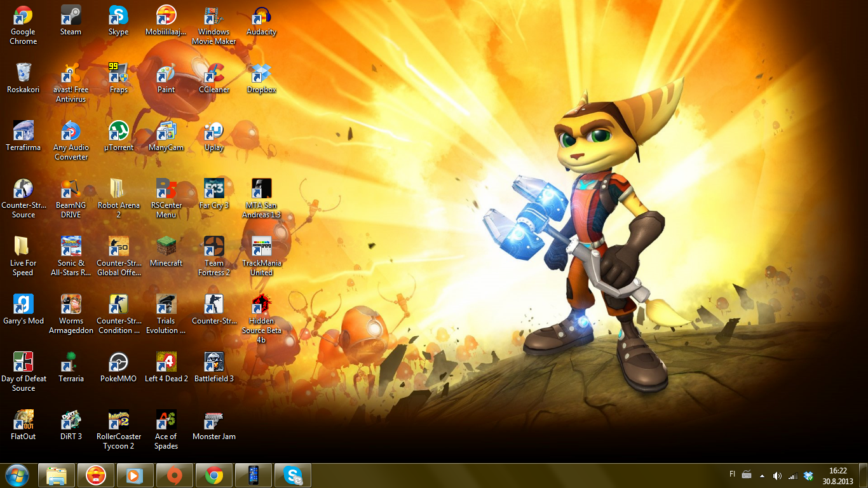
Task: Open Chrome from the taskbar
Action: [x=214, y=475]
